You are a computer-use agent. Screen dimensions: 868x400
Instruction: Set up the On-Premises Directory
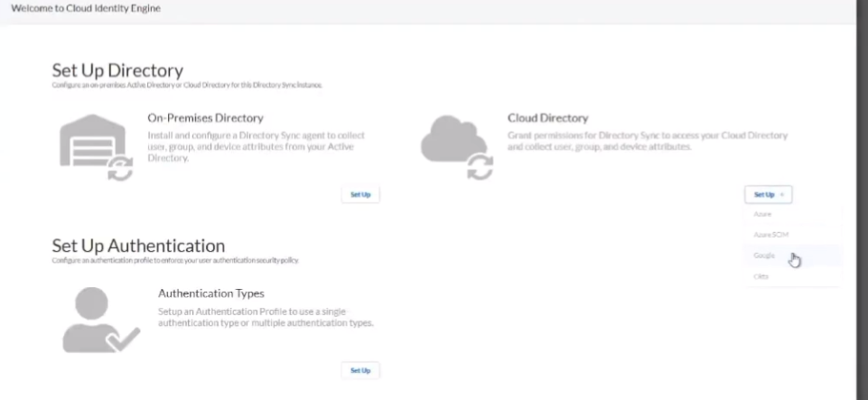(360, 195)
